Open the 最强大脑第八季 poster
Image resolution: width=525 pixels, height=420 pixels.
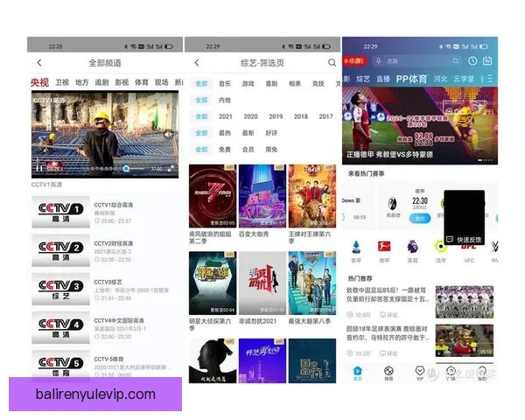(312, 283)
